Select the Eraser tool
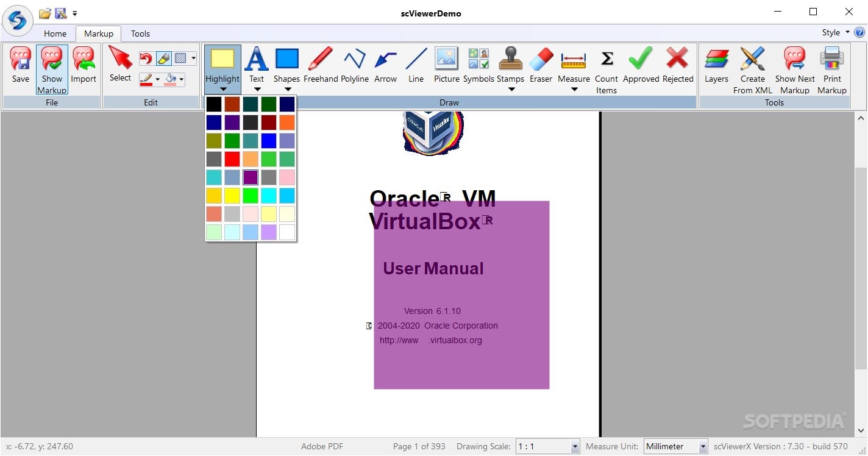The image size is (868, 456). [541, 65]
